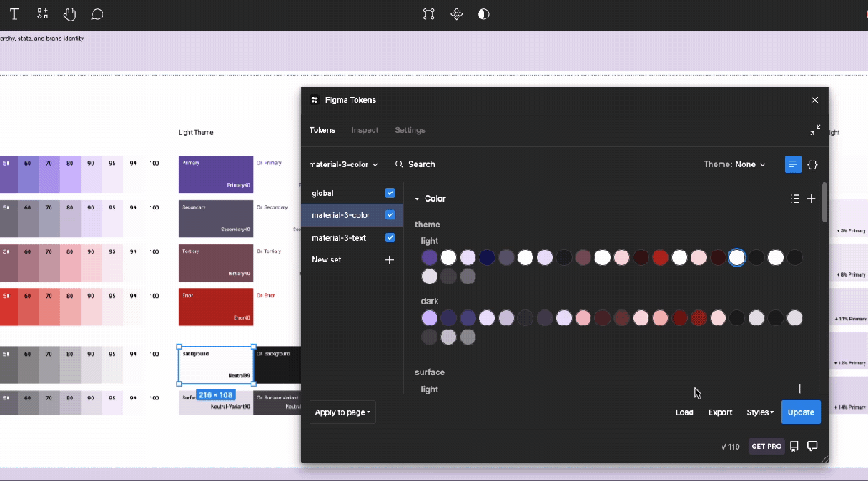Viewport: 868px width, 481px height.
Task: Click the New set label
Action: [326, 260]
